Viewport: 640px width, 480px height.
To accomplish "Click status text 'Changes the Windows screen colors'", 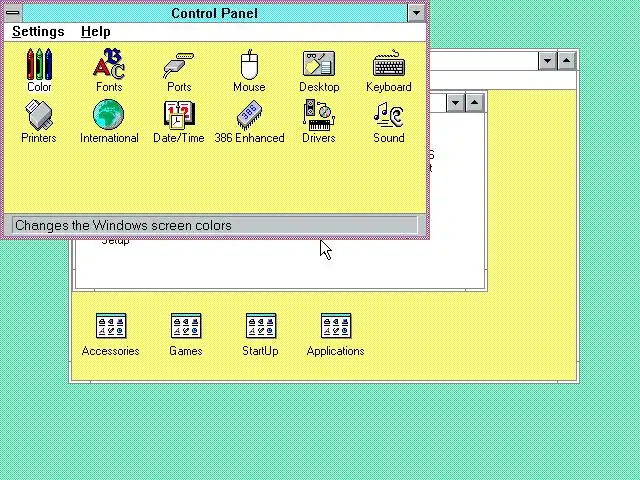I will click(123, 225).
